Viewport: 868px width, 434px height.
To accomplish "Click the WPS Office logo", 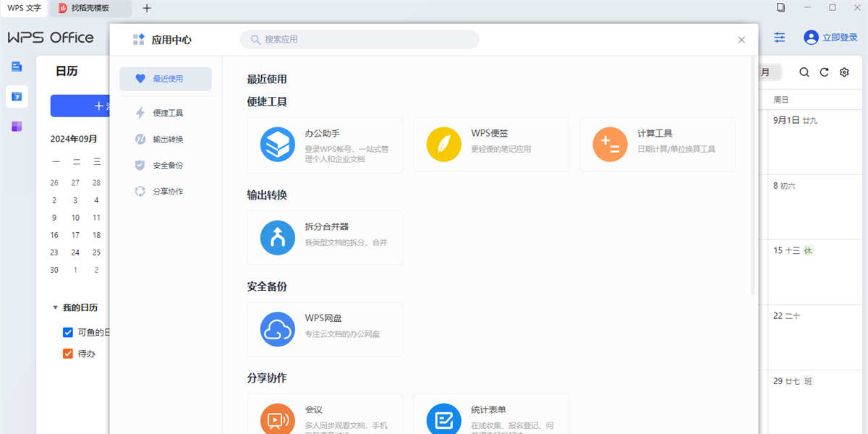I will tap(51, 38).
